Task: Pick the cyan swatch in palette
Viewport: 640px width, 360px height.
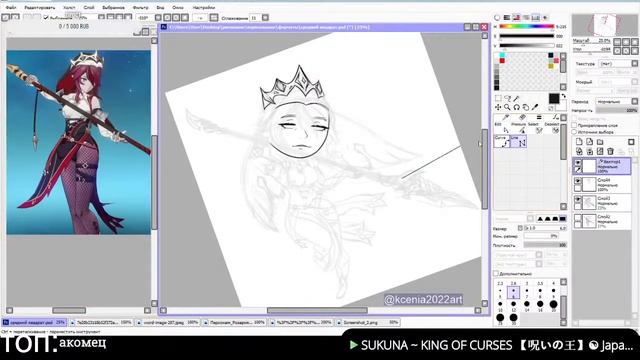Action: [x=502, y=55]
